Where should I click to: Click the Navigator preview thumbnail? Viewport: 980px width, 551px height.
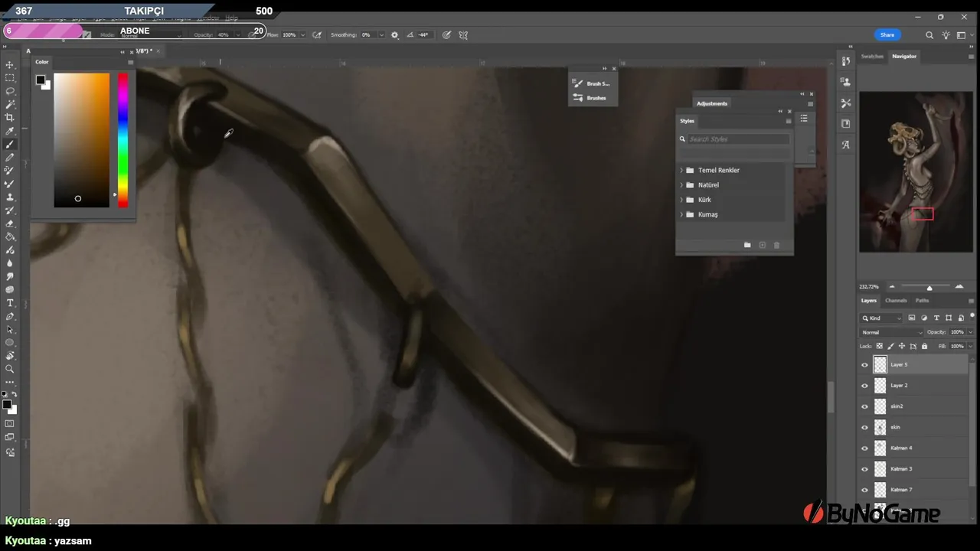[916, 172]
